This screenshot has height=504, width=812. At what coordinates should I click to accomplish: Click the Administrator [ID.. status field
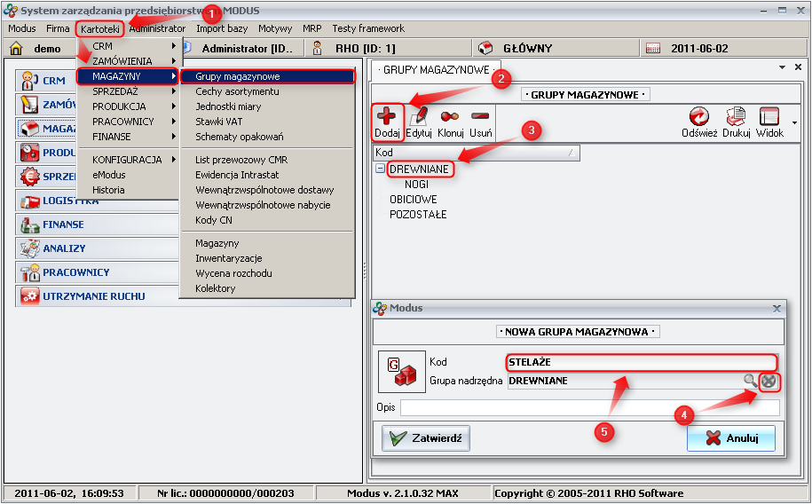[x=242, y=48]
